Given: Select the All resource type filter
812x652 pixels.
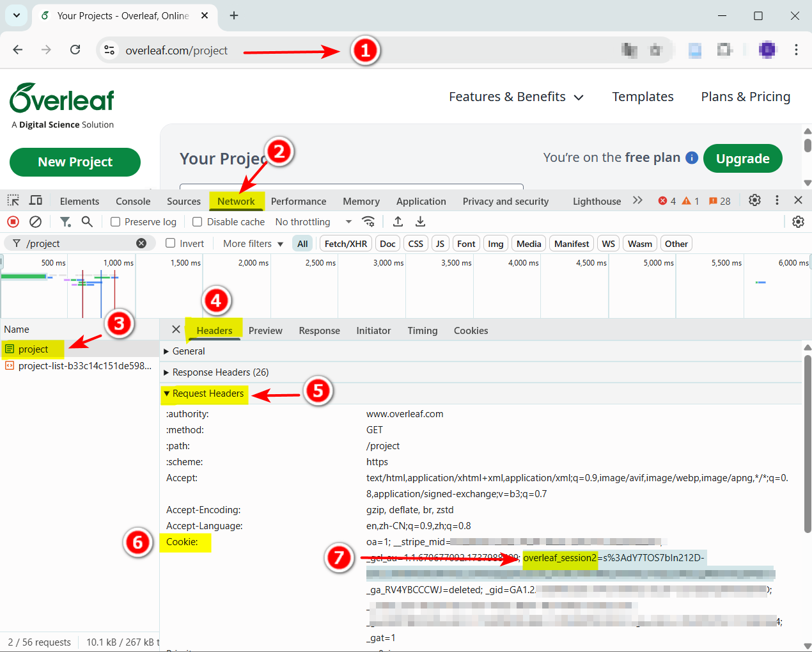Looking at the screenshot, I should 302,244.
